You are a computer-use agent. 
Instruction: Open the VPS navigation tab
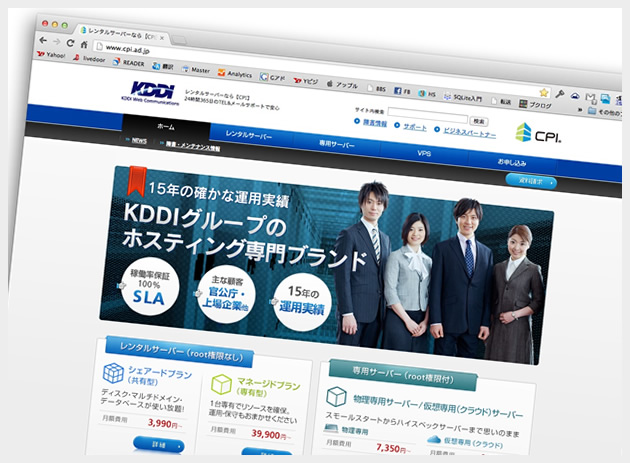tap(424, 154)
